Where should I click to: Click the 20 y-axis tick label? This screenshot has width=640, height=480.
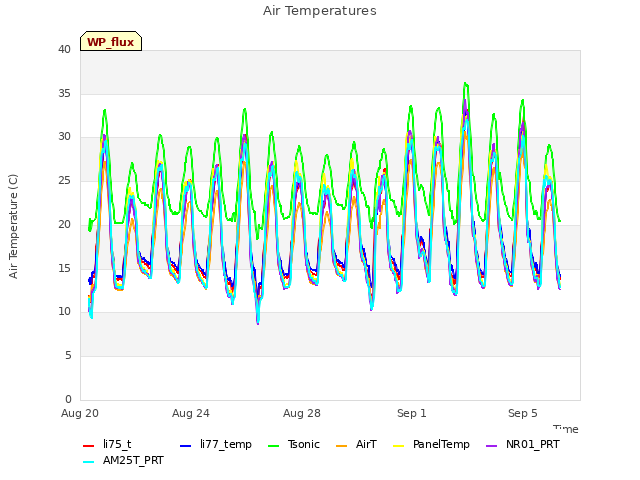tap(64, 224)
